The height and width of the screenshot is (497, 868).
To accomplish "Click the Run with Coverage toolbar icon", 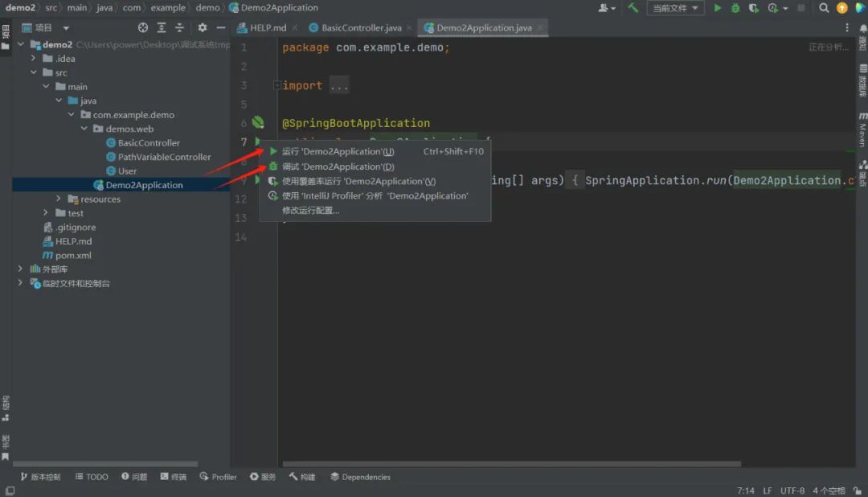I will [x=753, y=8].
